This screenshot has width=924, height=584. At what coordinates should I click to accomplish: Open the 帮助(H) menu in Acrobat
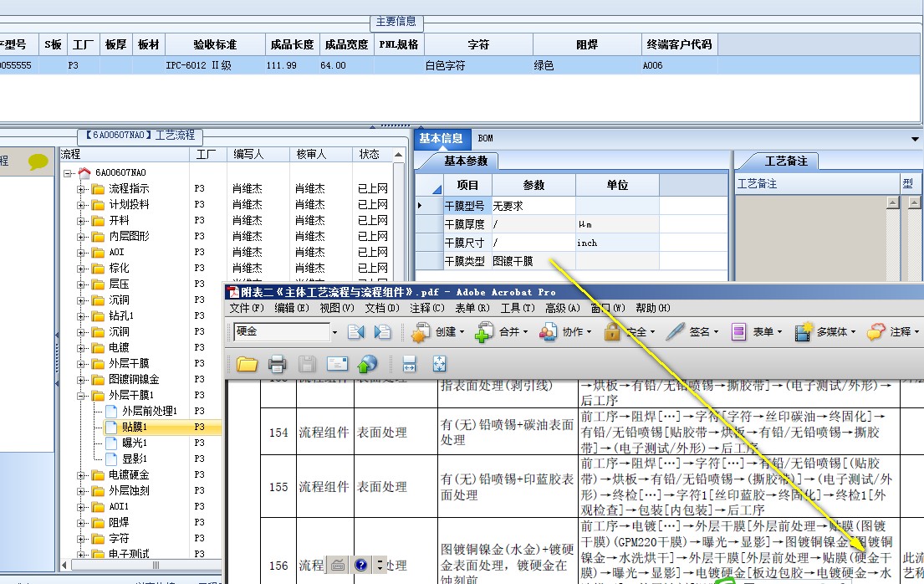[652, 308]
